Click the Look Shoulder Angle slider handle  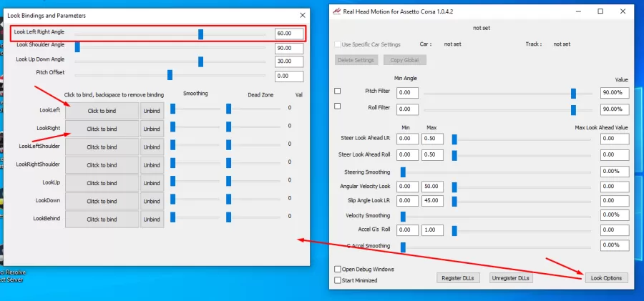click(x=77, y=48)
